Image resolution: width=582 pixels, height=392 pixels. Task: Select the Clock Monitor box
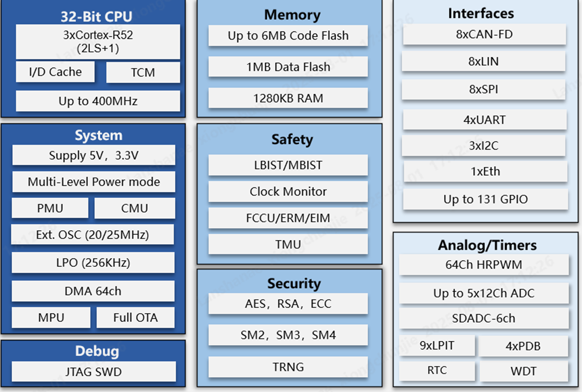[288, 191]
